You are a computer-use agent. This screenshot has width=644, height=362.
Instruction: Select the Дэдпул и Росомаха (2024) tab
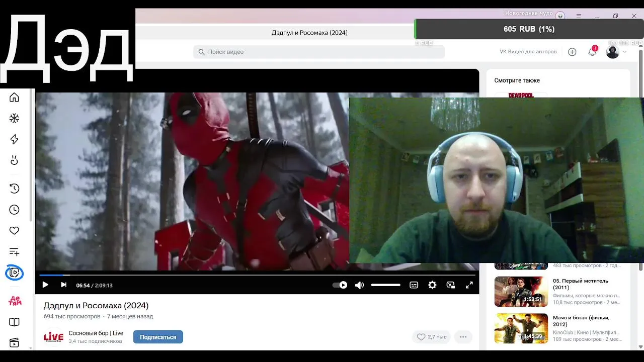(x=309, y=33)
